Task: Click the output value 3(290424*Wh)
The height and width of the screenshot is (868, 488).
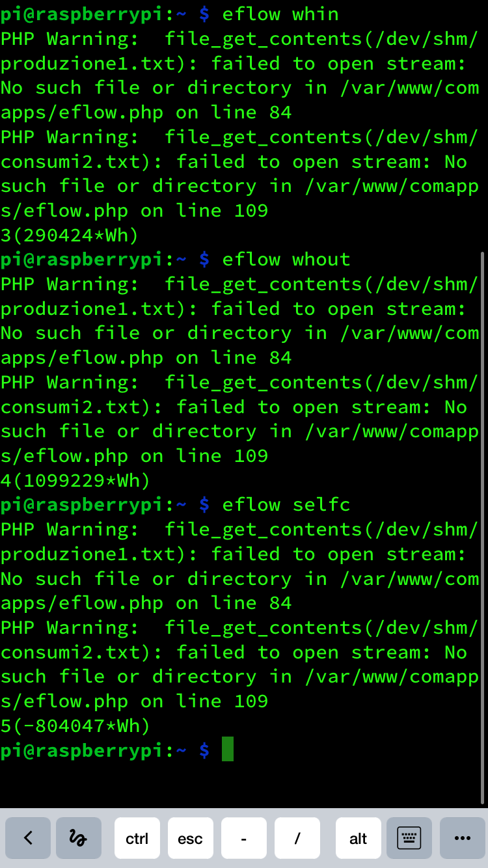Action: click(x=70, y=235)
